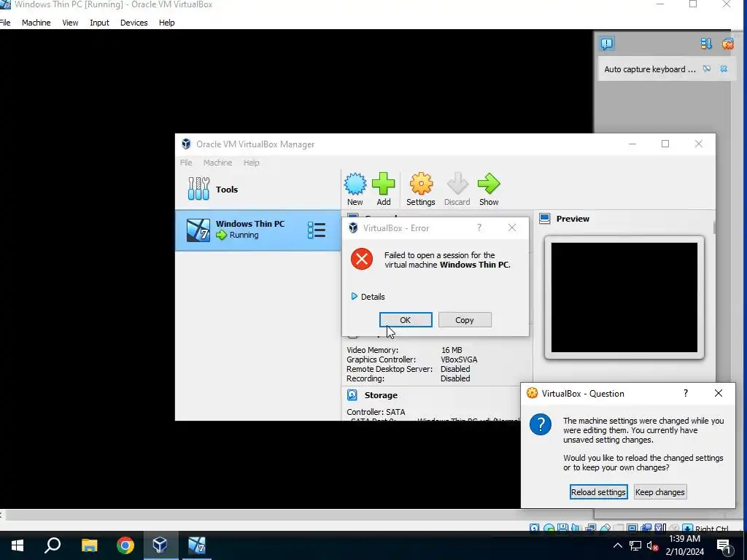Show hidden system tray icons chevron
This screenshot has height=560, width=747.
tap(617, 545)
